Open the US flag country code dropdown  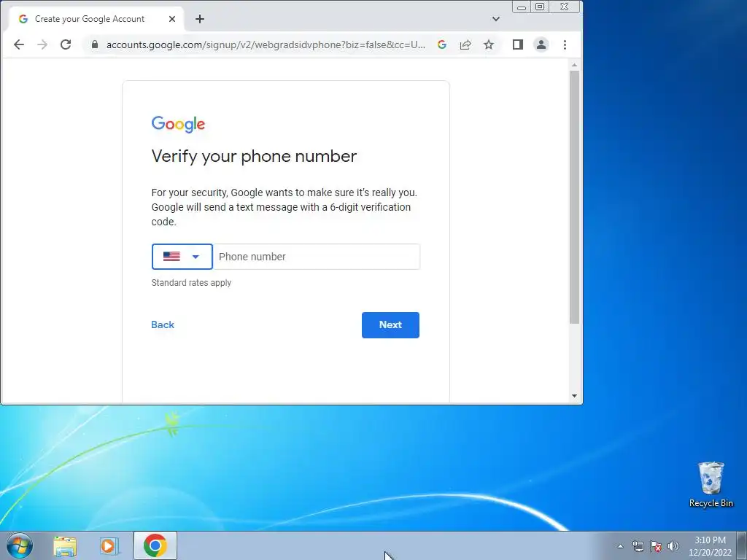coord(182,257)
